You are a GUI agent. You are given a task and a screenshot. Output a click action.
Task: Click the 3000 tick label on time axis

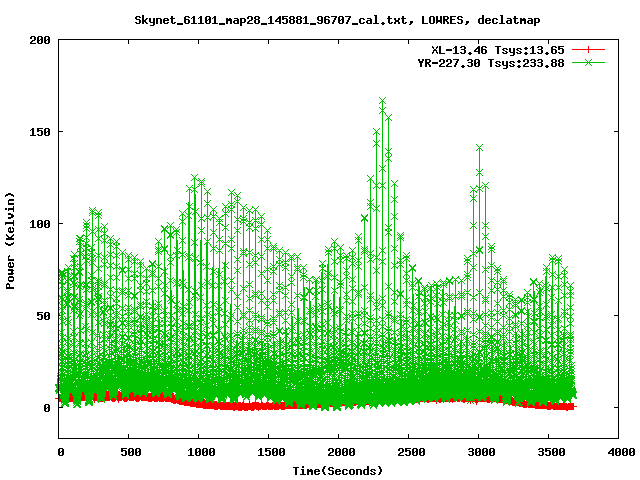(478, 452)
